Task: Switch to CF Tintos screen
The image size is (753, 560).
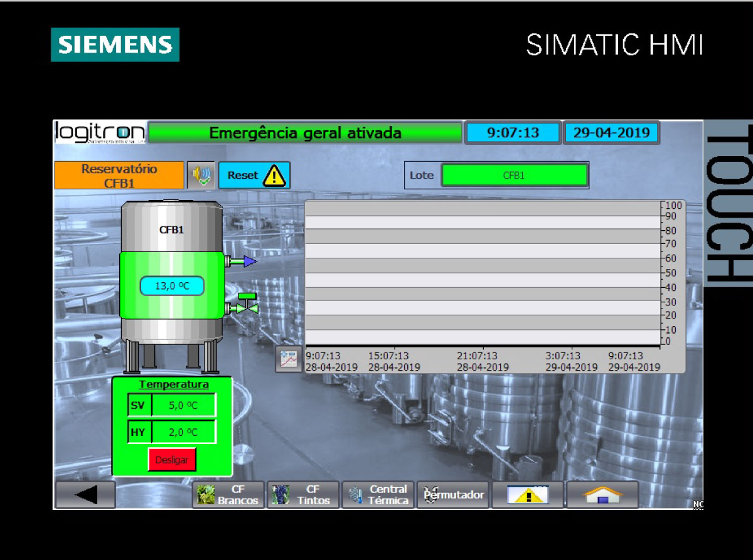Action: coord(304,495)
